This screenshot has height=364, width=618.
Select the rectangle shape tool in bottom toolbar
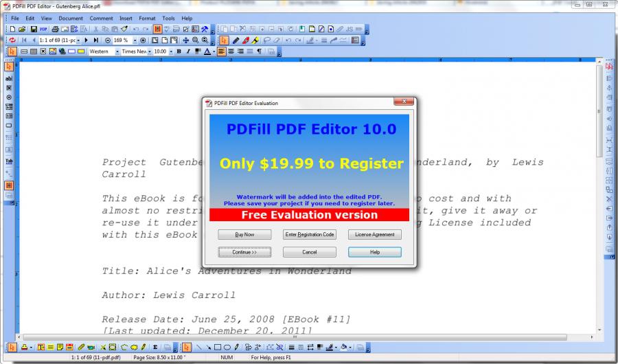click(218, 347)
